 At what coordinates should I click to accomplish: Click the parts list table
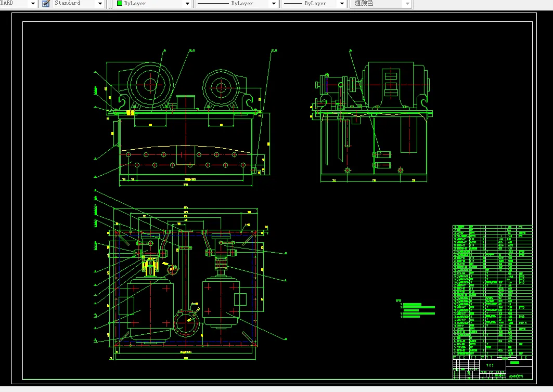[x=492, y=291]
